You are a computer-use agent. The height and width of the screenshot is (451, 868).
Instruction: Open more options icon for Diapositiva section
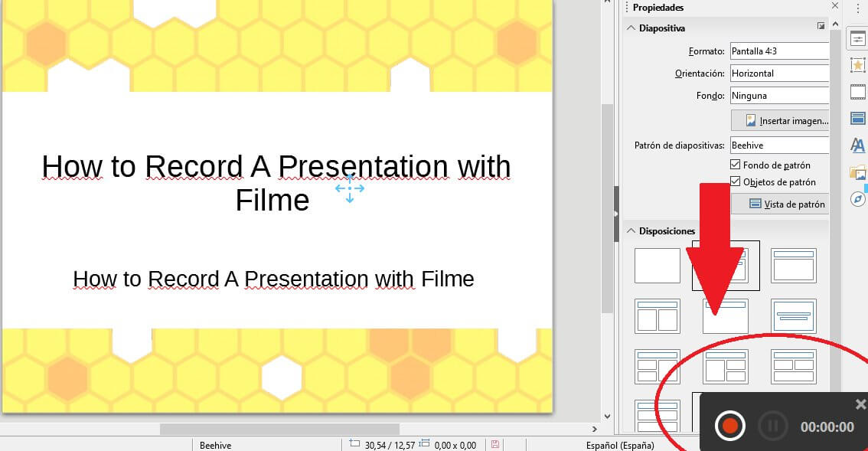[x=821, y=26]
